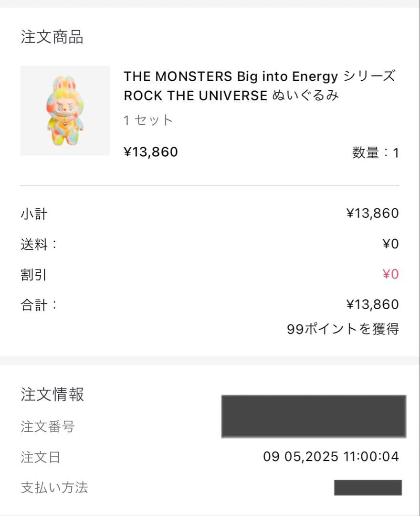Click the 小計 subtotal label
Viewport: 420px width, 516px height.
click(34, 214)
